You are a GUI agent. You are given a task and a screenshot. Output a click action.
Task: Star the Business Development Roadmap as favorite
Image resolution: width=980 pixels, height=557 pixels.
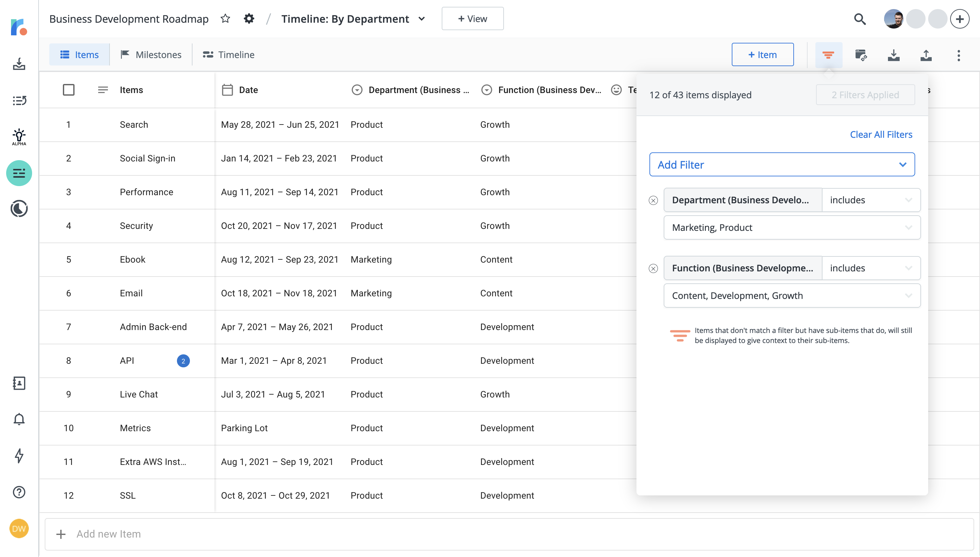225,19
